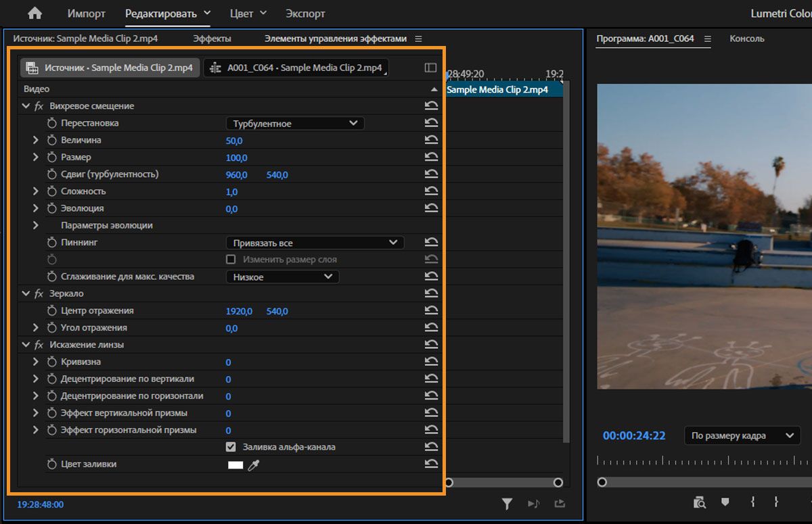812x524 pixels.
Task: Open the Цвет workspace tab
Action: pos(242,14)
